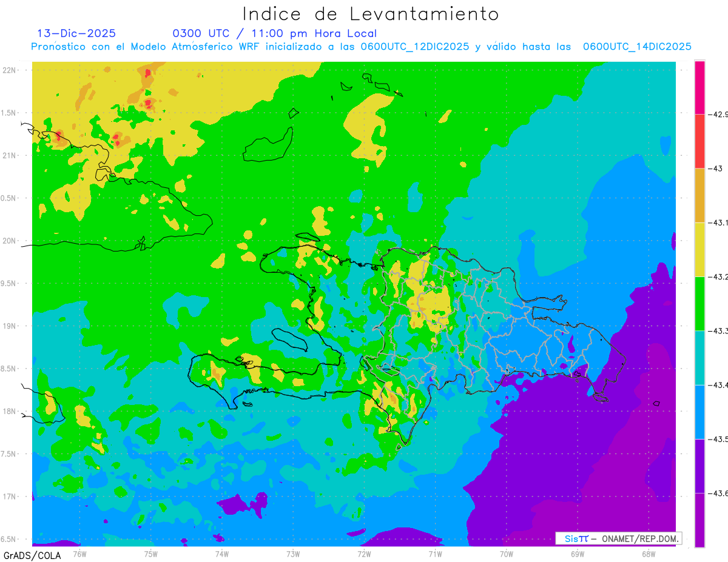Click the latitude label "17N"
728x562 pixels.
coord(10,497)
